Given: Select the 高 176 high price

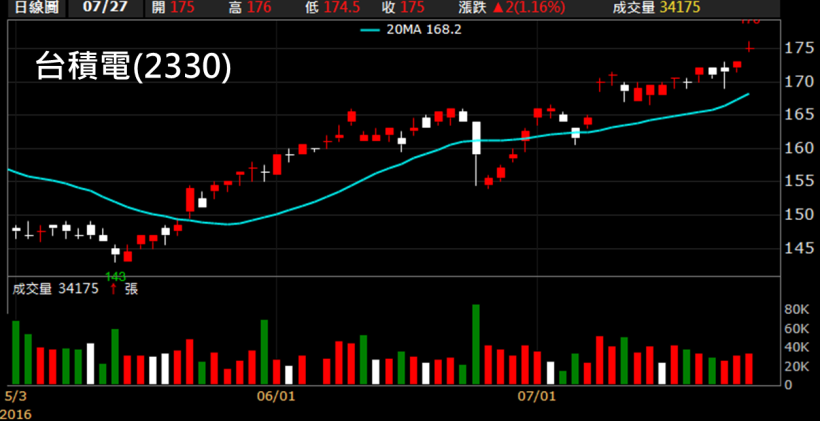Looking at the screenshot, I should (249, 8).
